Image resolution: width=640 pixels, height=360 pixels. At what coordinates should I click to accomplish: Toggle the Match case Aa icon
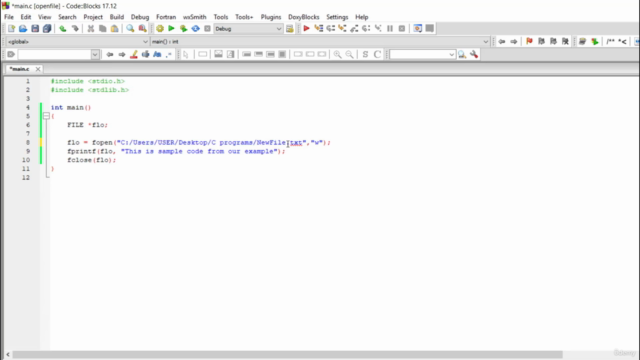click(157, 55)
